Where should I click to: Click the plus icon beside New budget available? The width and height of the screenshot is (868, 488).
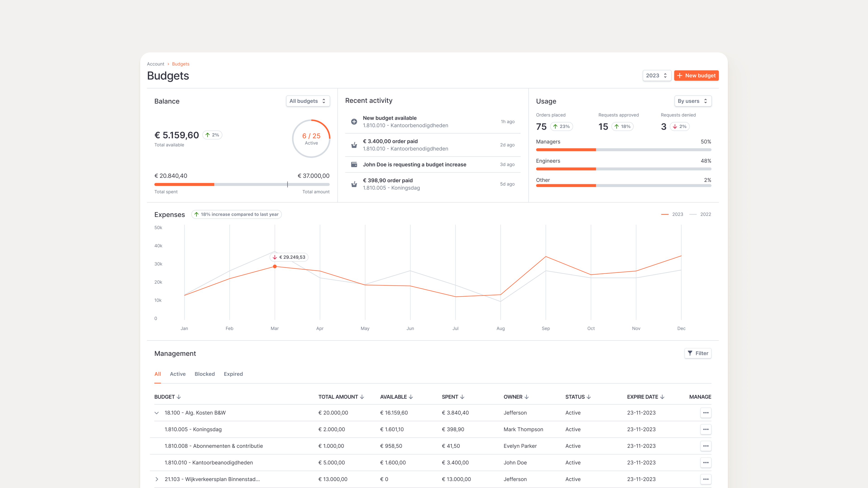tap(354, 122)
